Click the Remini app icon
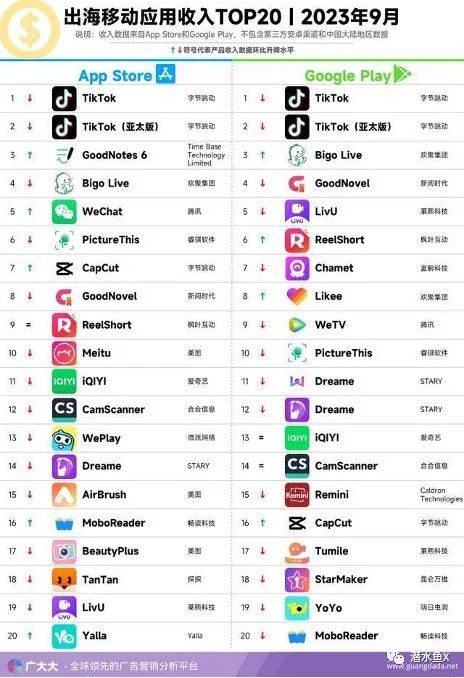The width and height of the screenshot is (464, 678). tap(297, 494)
